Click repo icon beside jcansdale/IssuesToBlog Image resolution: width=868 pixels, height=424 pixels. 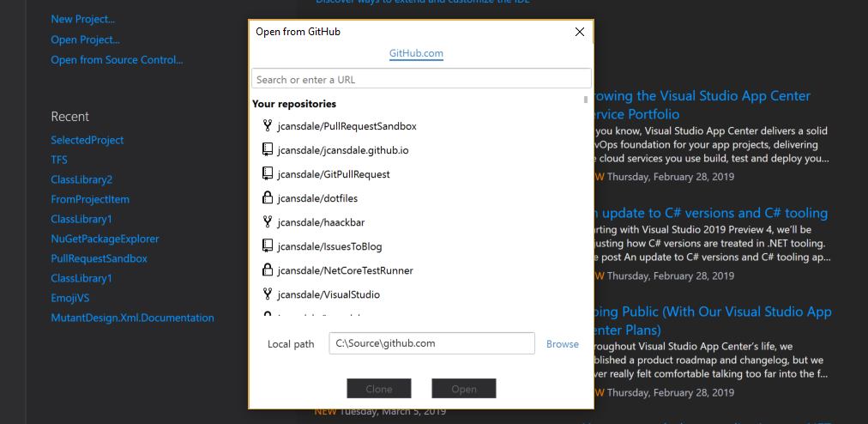pyautogui.click(x=268, y=246)
